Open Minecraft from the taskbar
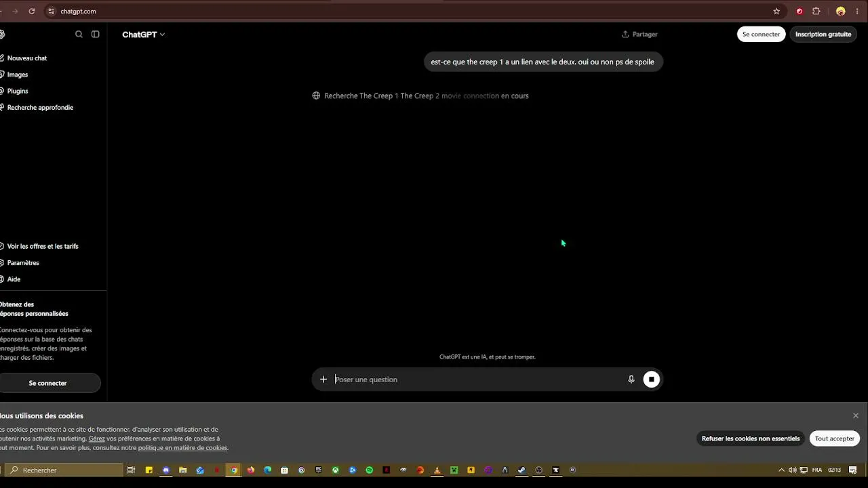This screenshot has width=868, height=488. (454, 470)
